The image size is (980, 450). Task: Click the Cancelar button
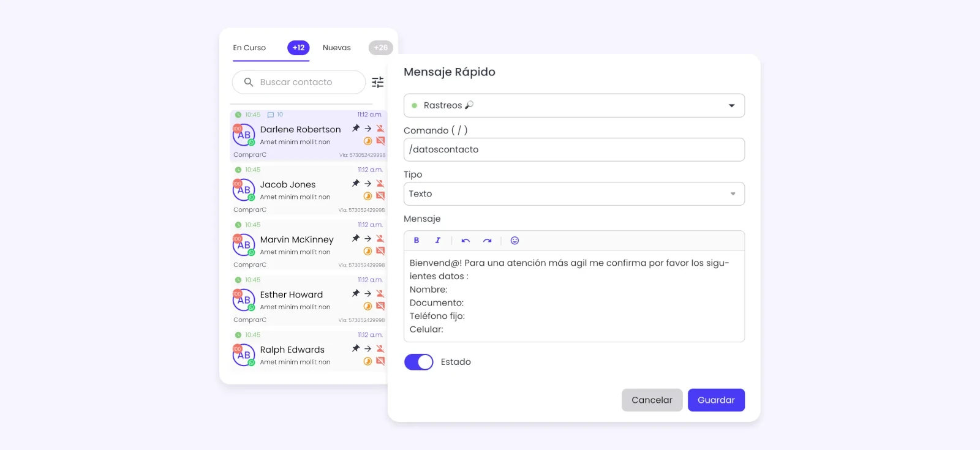coord(652,400)
